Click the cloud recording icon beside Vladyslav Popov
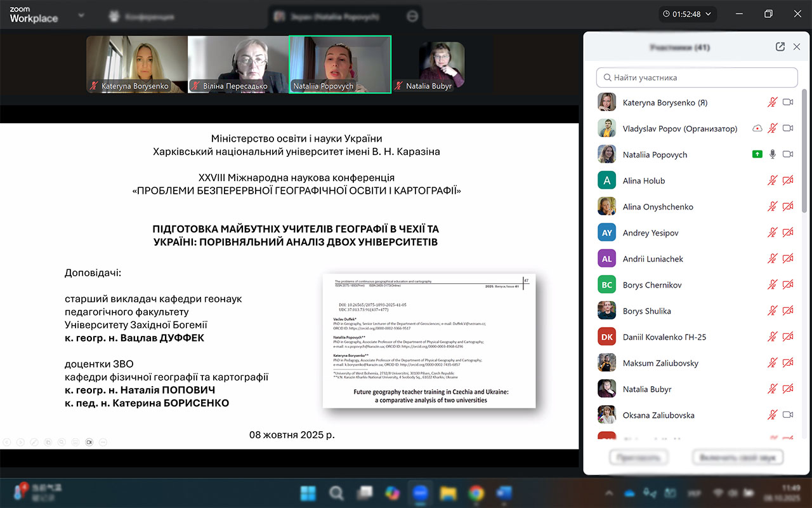 [x=757, y=128]
